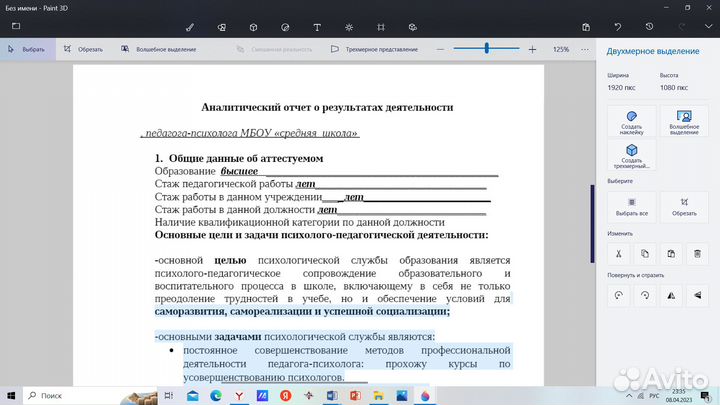Open Microsoft Edge from the taskbar
Image resolution: width=720 pixels, height=405 pixels.
point(216,395)
